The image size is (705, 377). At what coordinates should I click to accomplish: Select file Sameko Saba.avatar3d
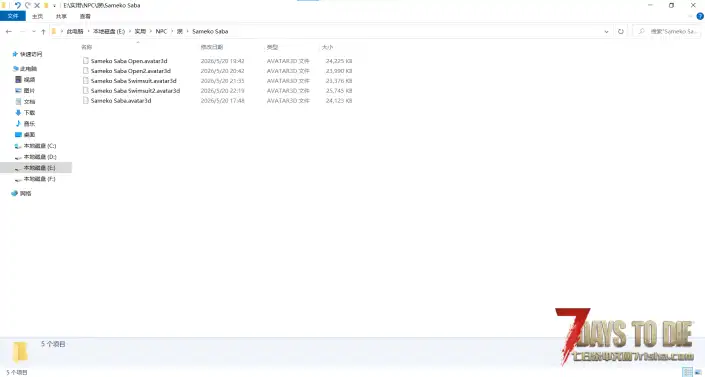[x=121, y=101]
